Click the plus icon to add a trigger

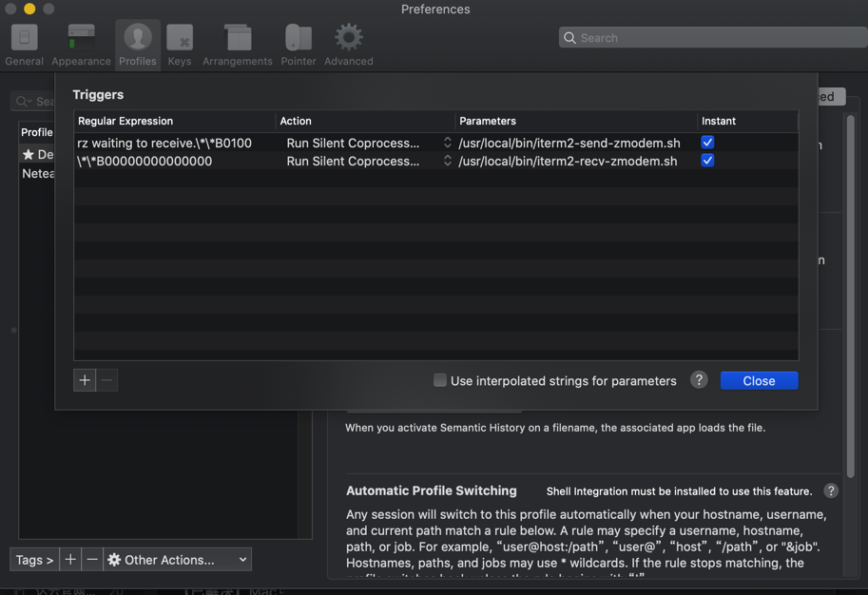(x=85, y=380)
